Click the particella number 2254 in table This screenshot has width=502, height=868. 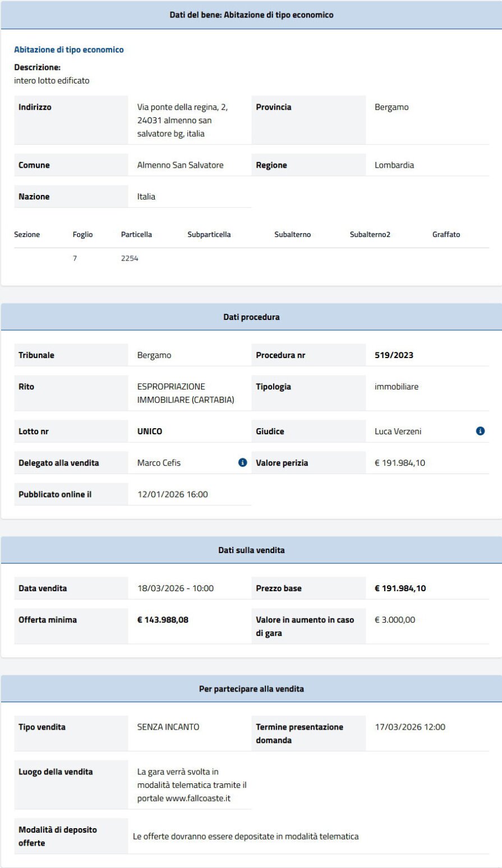tap(130, 259)
